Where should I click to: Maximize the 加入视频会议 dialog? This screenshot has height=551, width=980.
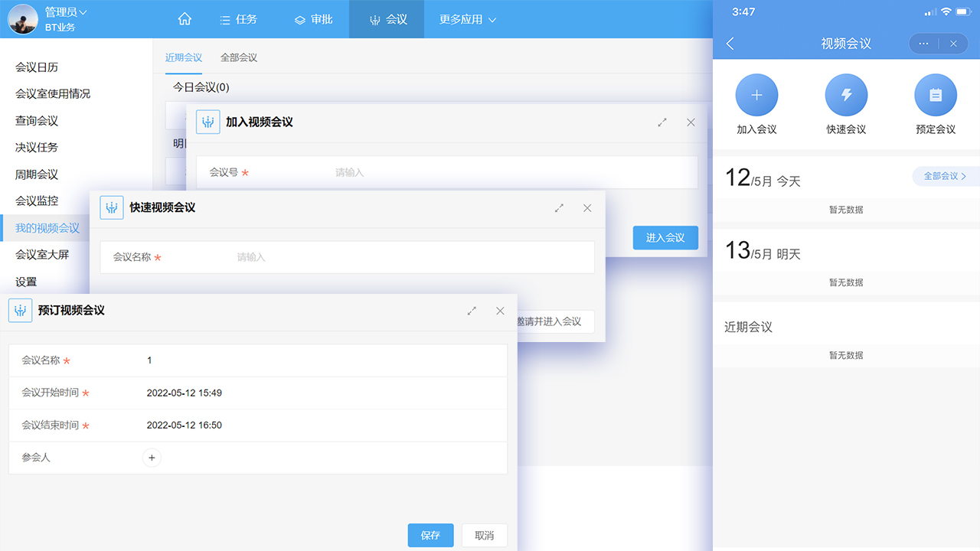(662, 122)
